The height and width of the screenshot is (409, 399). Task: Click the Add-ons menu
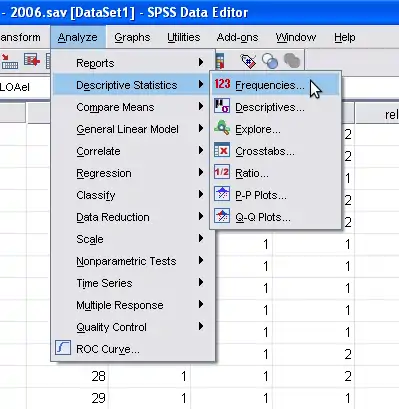[237, 37]
